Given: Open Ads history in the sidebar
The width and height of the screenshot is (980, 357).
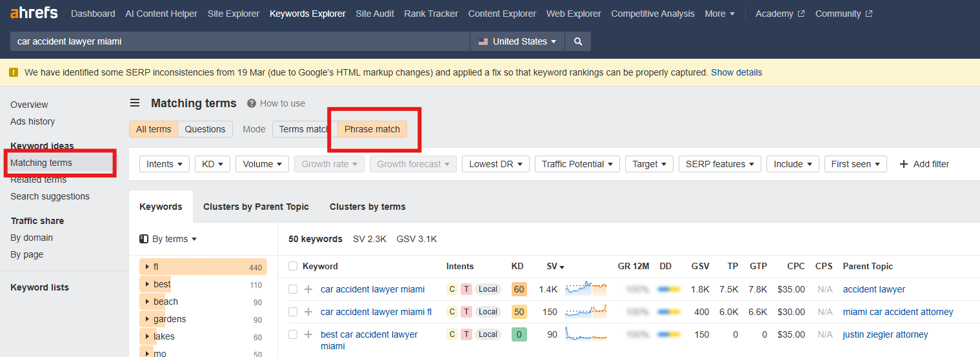Looking at the screenshot, I should 32,121.
